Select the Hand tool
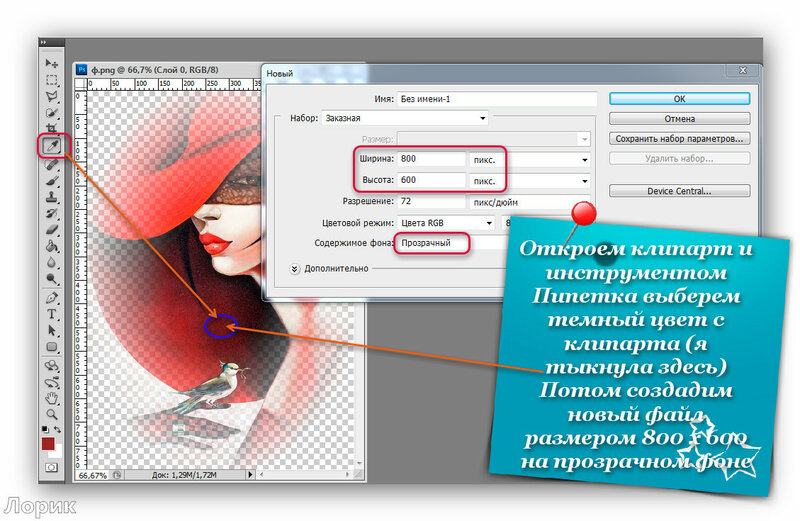The image size is (800, 521). point(52,398)
